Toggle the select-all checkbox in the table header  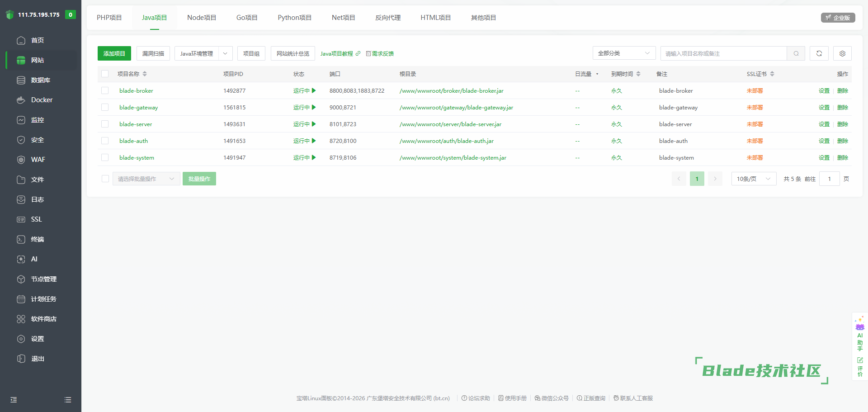coord(105,74)
